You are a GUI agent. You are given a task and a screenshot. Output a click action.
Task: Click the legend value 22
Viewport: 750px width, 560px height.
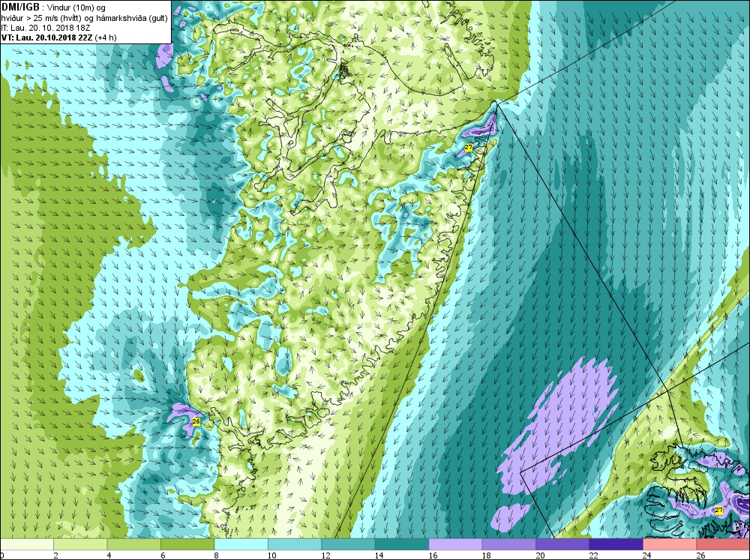point(593,556)
